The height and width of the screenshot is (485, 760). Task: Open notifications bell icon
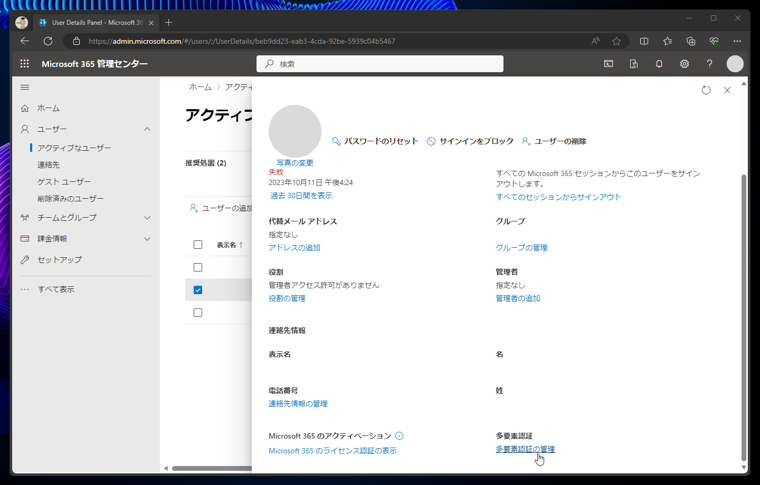pos(659,63)
